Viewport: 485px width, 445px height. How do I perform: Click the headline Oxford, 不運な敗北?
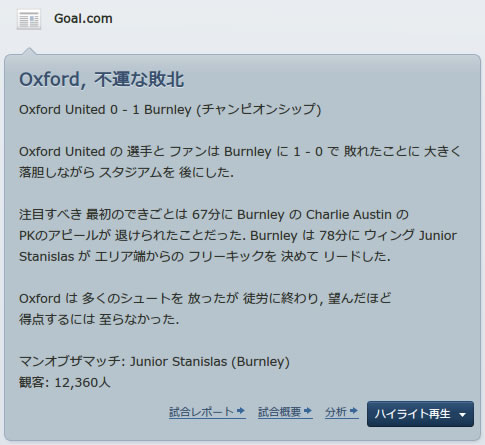[101, 80]
